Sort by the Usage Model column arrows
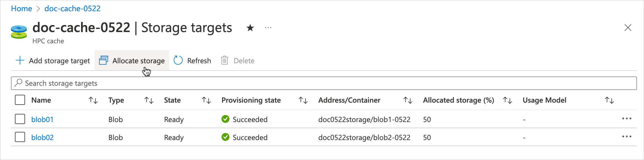 609,100
